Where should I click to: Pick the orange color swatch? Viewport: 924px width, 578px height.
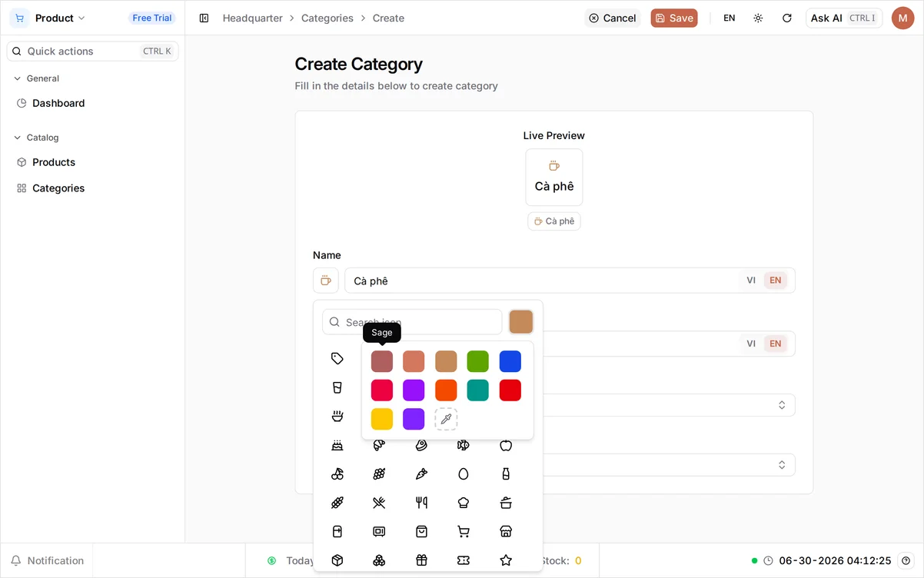pos(446,390)
